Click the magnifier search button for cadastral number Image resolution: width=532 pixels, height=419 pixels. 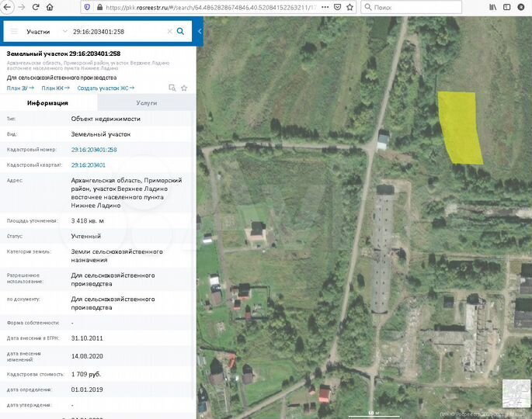(x=180, y=32)
